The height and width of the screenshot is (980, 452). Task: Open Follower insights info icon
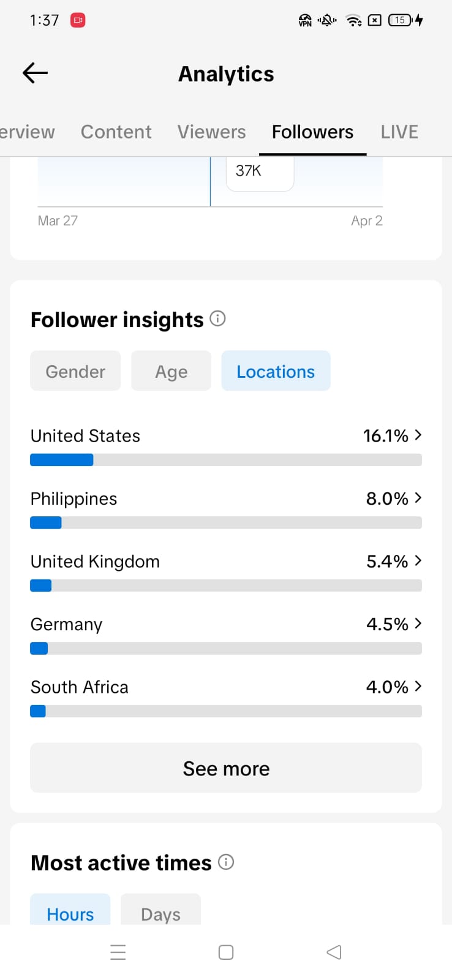tap(217, 318)
